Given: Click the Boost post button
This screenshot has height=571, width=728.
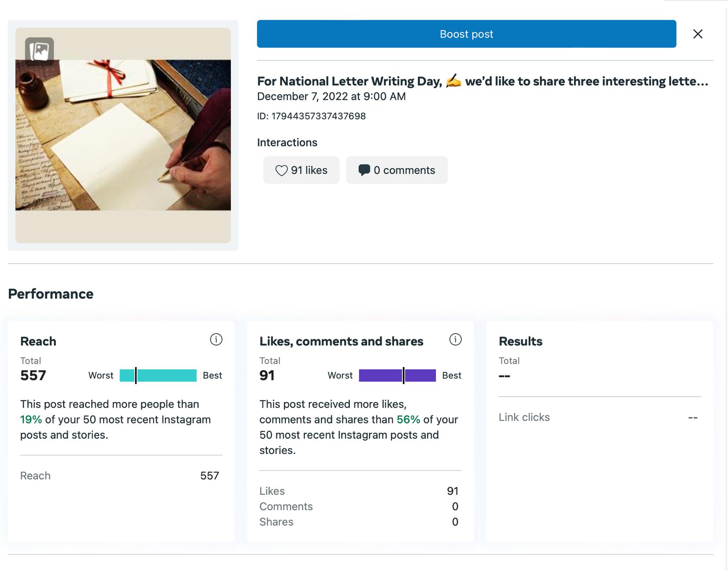Looking at the screenshot, I should pos(466,34).
